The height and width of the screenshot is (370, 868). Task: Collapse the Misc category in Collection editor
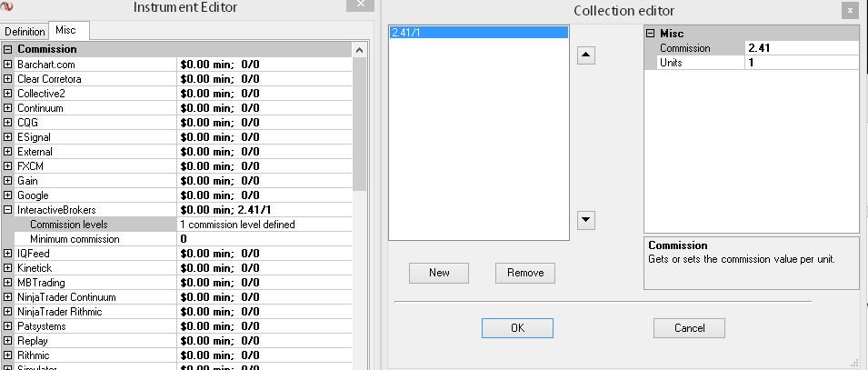tap(651, 34)
